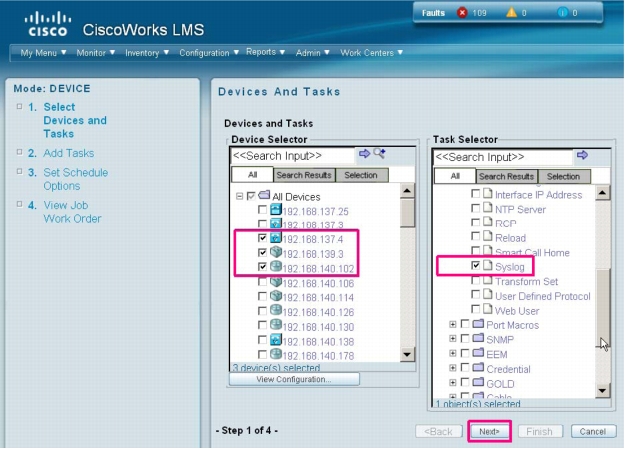The image size is (625, 450).
Task: Click the Task Selector search input field
Action: click(x=503, y=157)
